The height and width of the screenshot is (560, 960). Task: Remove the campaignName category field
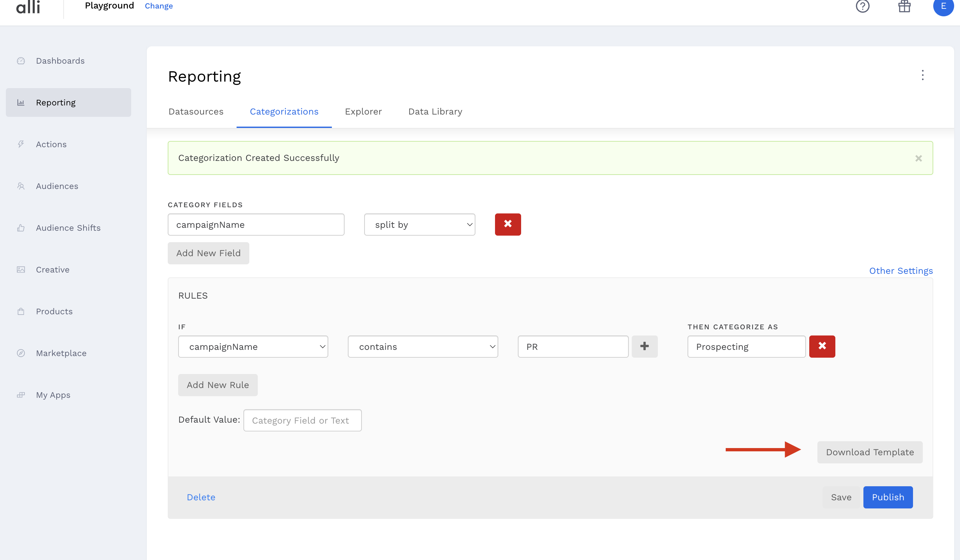[507, 225]
